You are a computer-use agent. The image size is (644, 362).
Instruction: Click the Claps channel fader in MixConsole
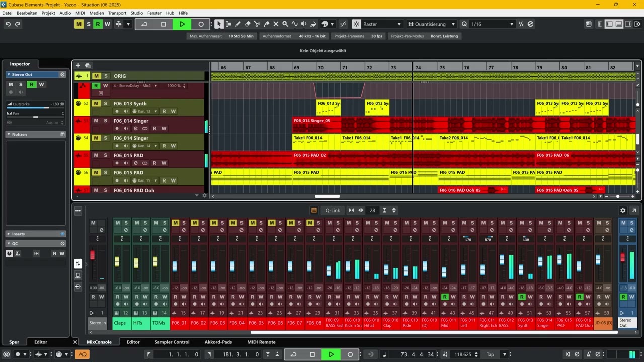[x=117, y=262]
